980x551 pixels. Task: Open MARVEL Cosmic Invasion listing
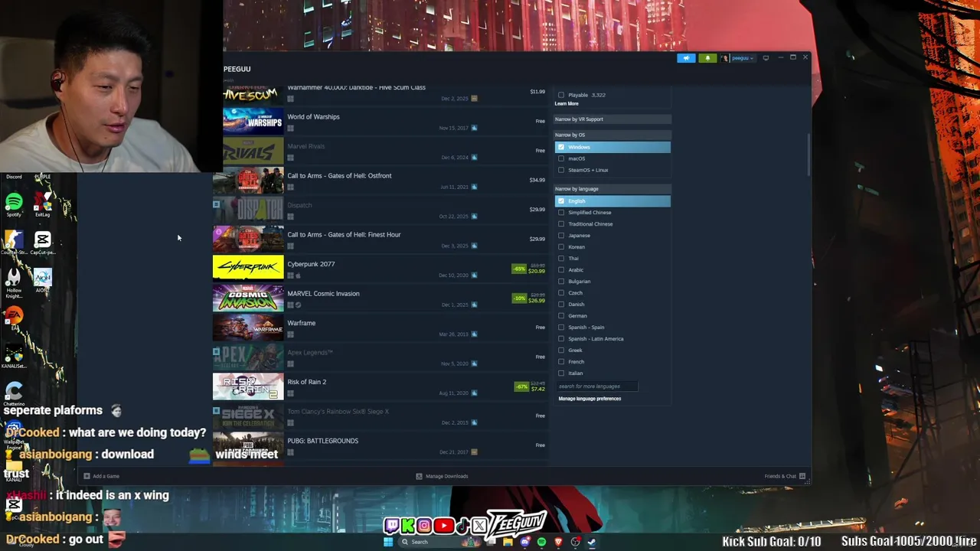[x=381, y=298]
